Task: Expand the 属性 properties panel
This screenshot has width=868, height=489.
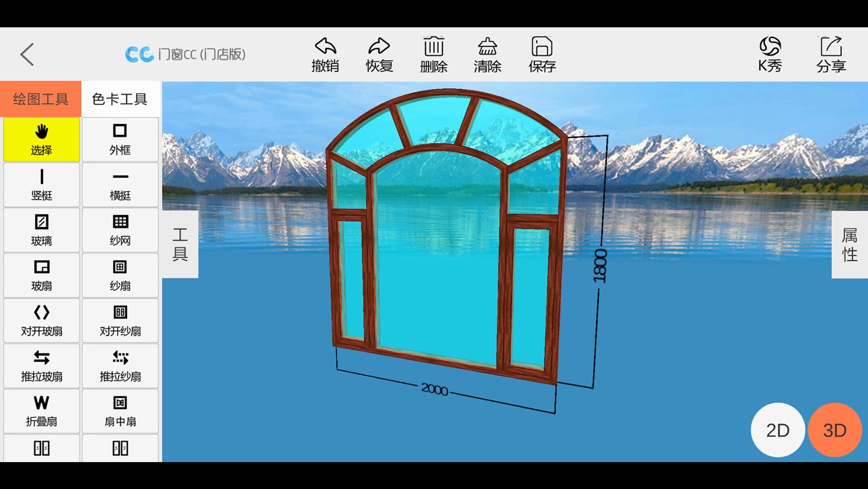Action: [850, 244]
